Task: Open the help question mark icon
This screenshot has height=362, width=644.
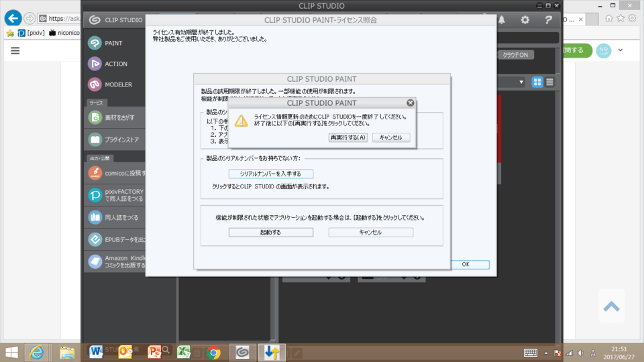Action: tap(548, 20)
